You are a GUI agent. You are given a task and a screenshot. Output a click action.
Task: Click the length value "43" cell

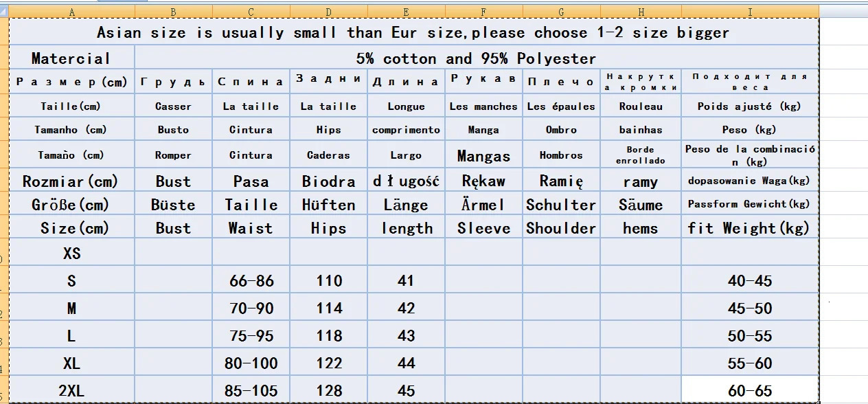point(406,335)
